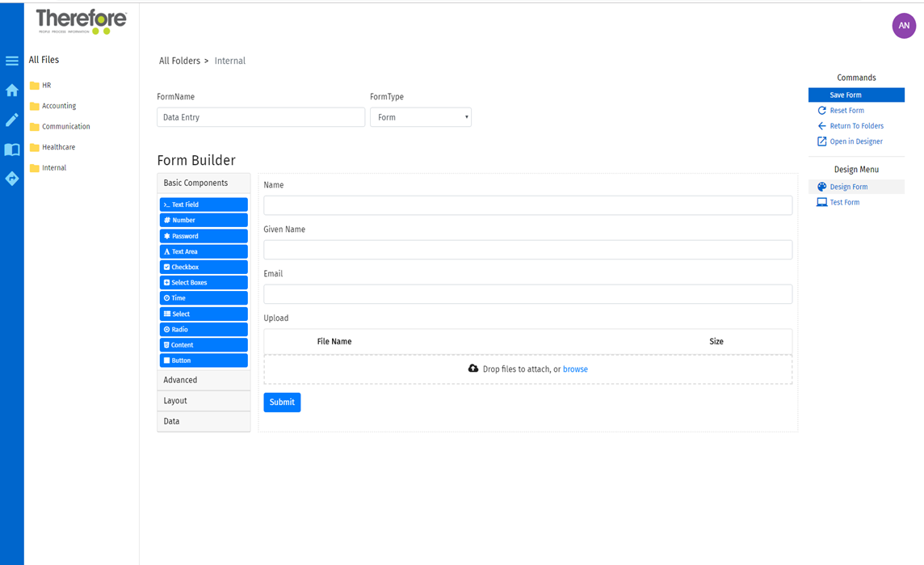Open the AN user avatar

coord(904,26)
